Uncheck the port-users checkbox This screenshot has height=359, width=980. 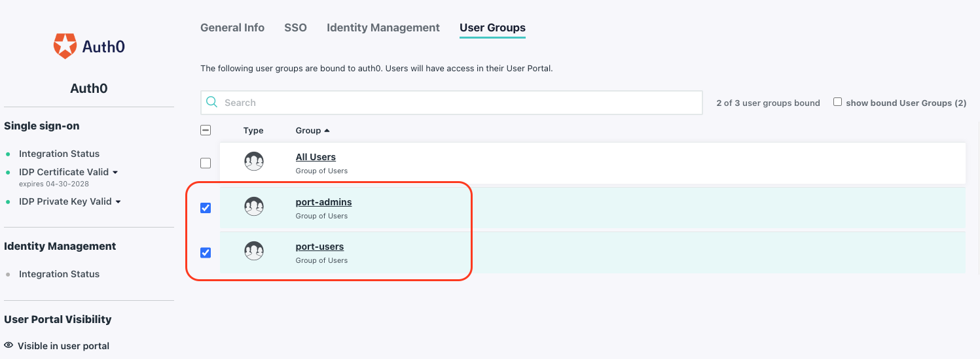coord(206,252)
